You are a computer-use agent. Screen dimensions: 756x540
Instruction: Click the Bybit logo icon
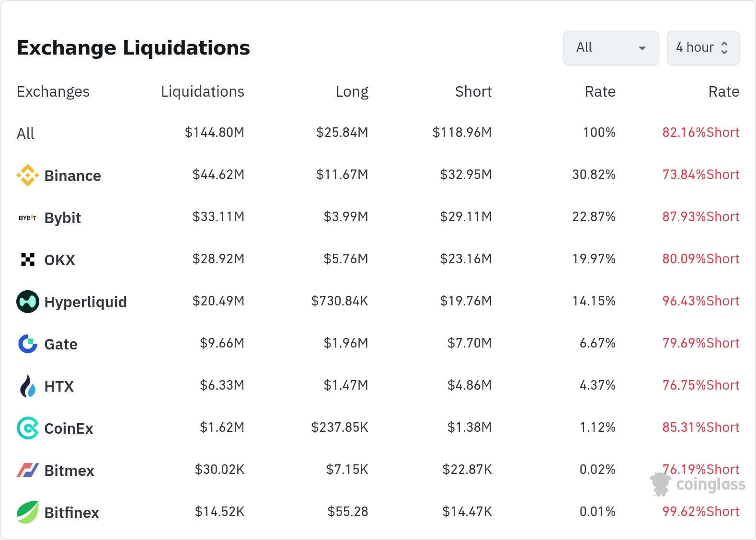(28, 218)
